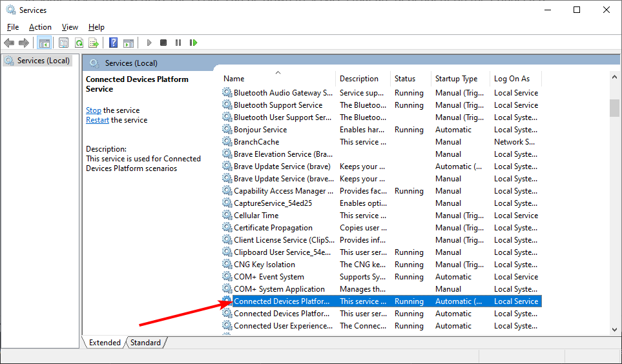This screenshot has height=364, width=622.
Task: Select Bluetooth Audio Gateway Service row
Action: point(381,93)
